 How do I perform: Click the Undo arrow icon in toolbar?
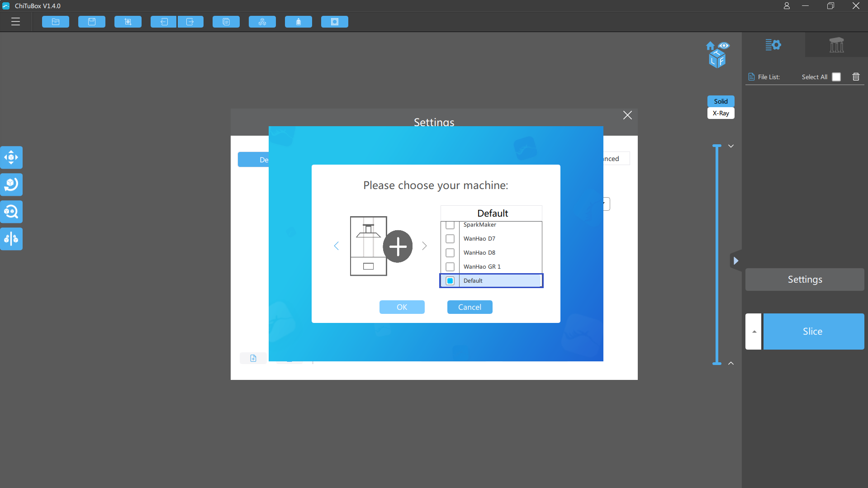pyautogui.click(x=164, y=22)
